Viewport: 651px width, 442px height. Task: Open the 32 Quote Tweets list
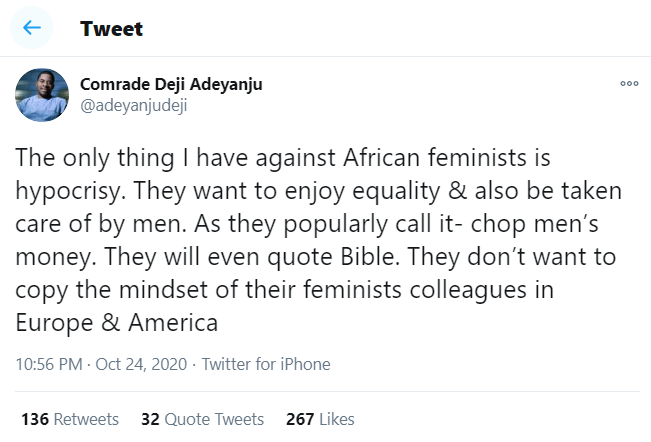pos(202,419)
